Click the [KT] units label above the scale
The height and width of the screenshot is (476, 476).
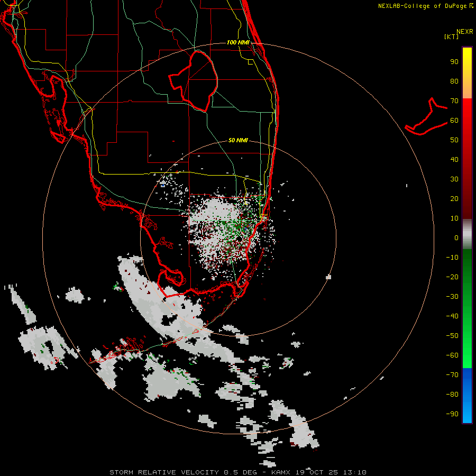(x=452, y=36)
